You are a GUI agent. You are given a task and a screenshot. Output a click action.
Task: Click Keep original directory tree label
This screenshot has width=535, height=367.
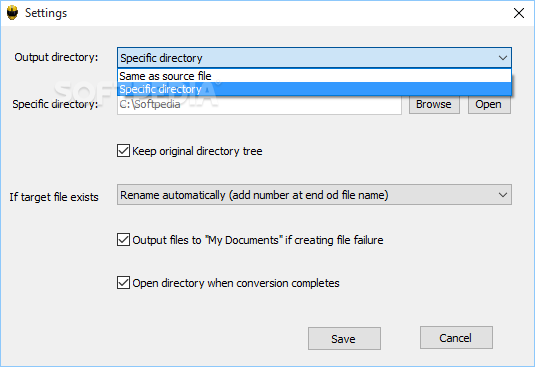click(197, 151)
